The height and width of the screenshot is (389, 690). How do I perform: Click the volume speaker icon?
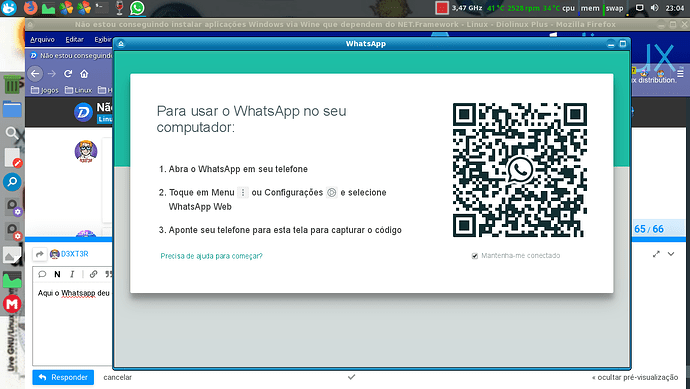click(654, 8)
